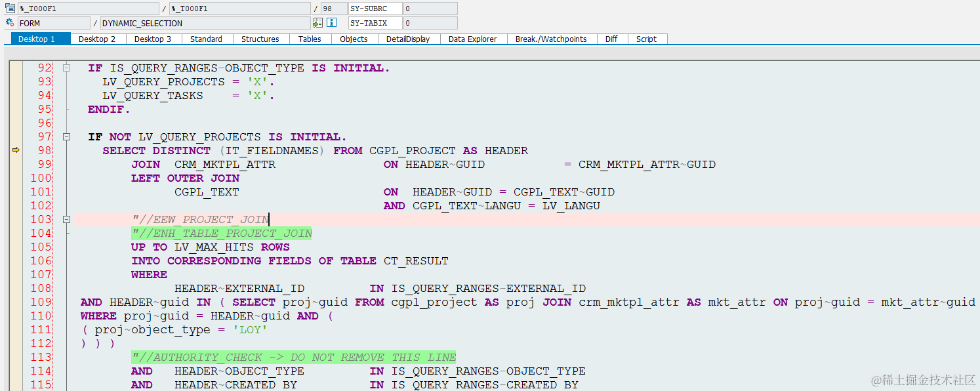Click line number 103 in the gutter

tap(41, 220)
